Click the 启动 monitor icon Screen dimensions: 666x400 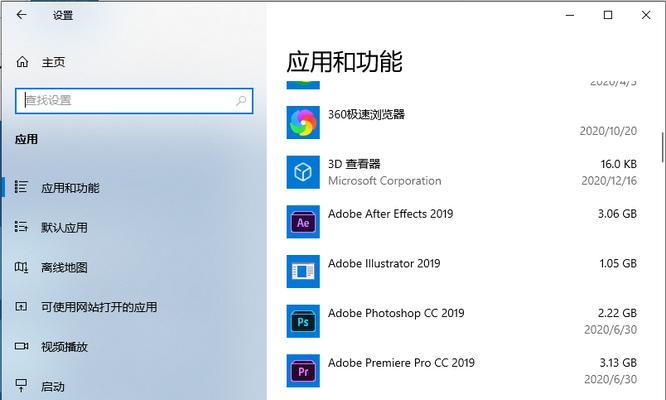pos(21,385)
